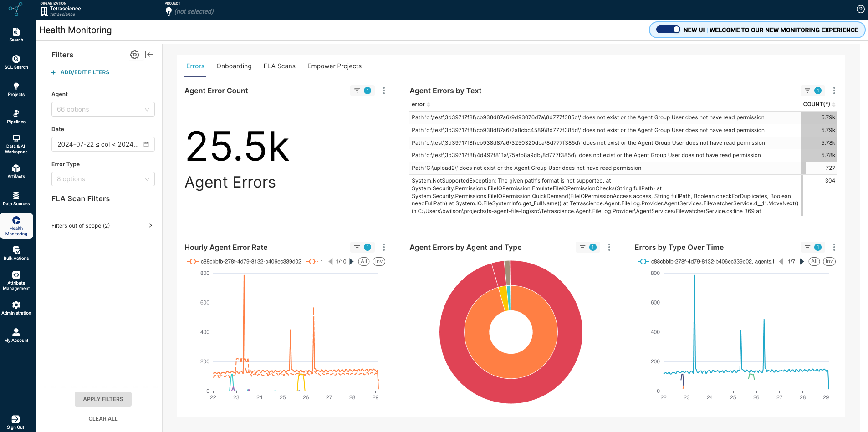Click the Sign Out icon
This screenshot has width=868, height=432.
click(x=15, y=419)
